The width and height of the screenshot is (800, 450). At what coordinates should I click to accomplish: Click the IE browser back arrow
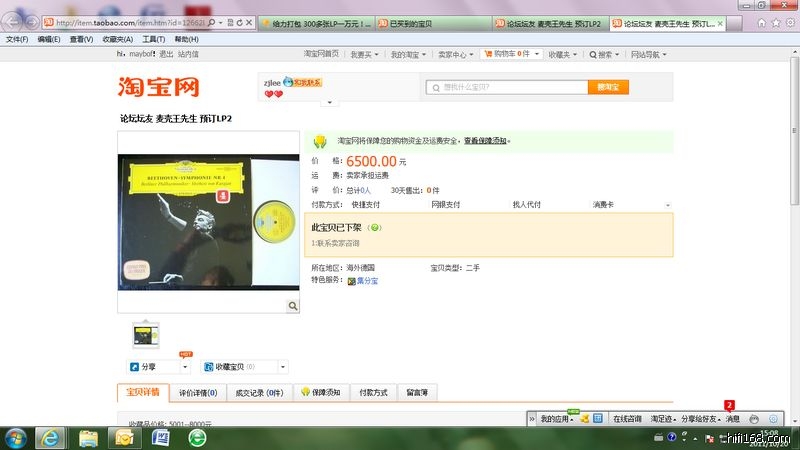click(11, 22)
